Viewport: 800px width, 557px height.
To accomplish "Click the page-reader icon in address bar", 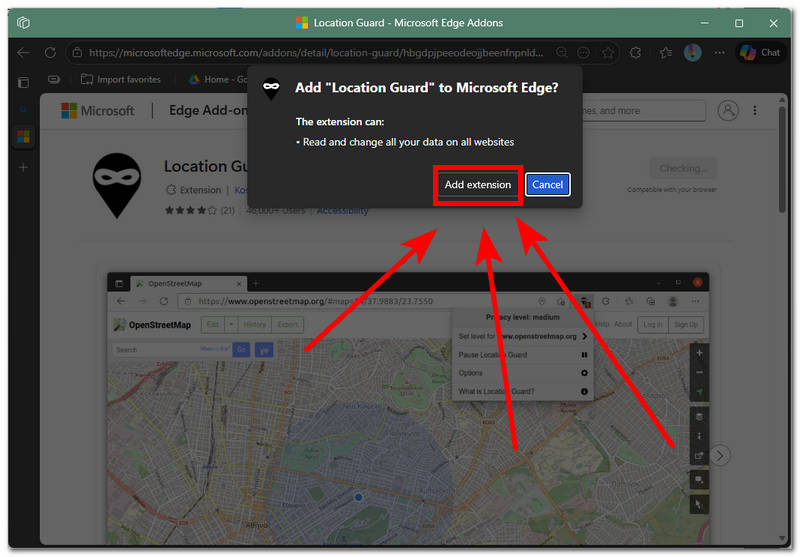I will 583,53.
